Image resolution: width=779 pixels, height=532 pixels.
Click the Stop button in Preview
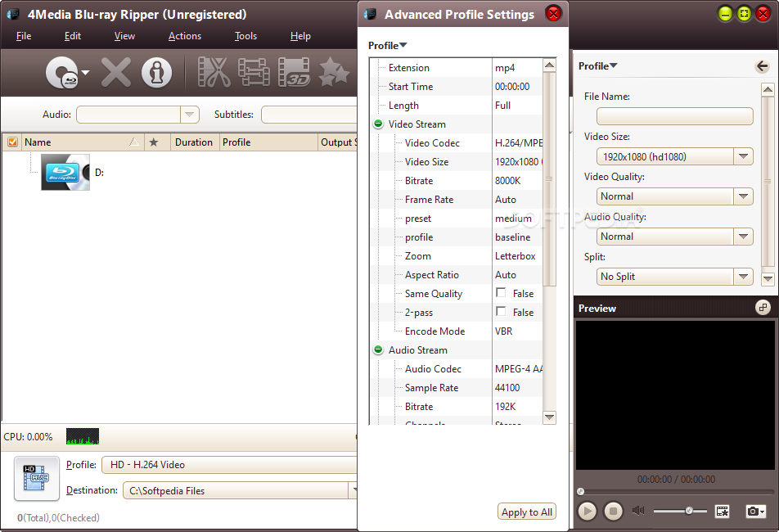(613, 512)
